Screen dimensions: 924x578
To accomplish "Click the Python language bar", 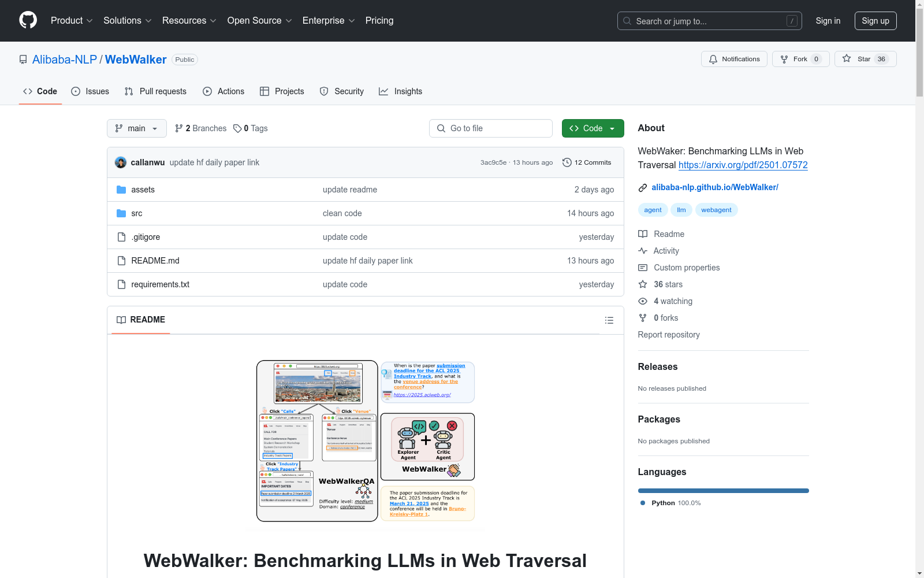I will (x=724, y=491).
